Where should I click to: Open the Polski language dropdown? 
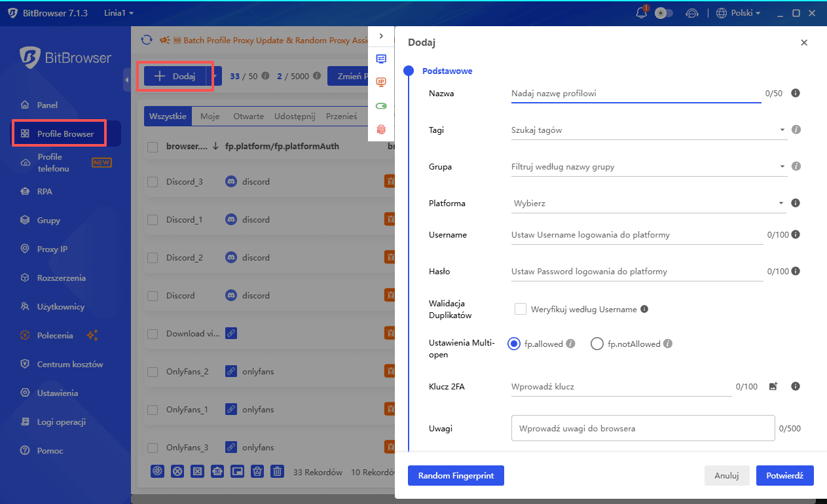(x=738, y=13)
